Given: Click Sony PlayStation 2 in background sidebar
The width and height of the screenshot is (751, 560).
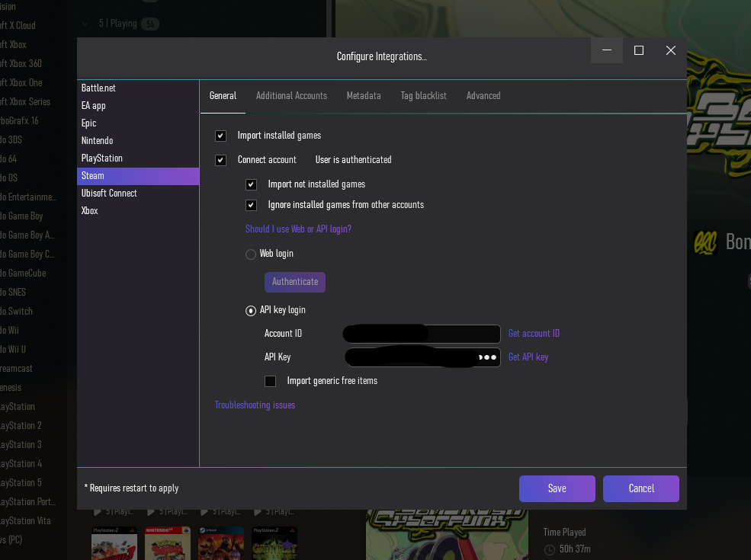Looking at the screenshot, I should pyautogui.click(x=21, y=426).
